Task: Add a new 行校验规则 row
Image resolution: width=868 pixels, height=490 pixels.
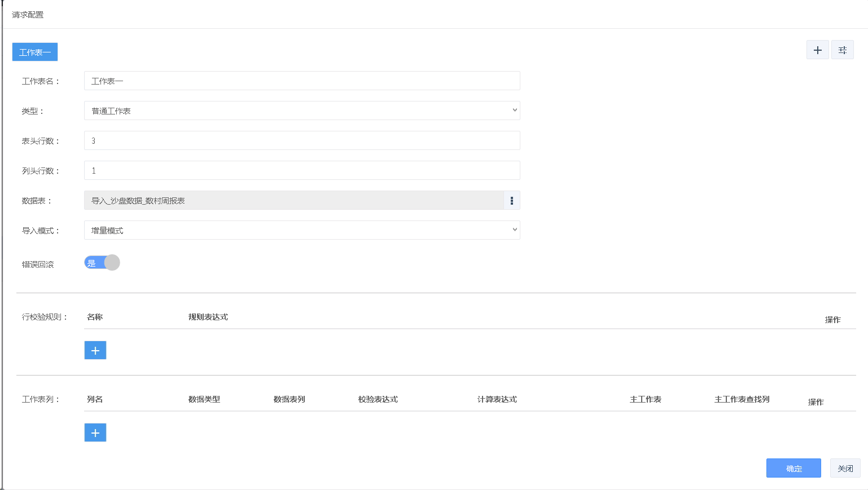Action: pyautogui.click(x=95, y=350)
